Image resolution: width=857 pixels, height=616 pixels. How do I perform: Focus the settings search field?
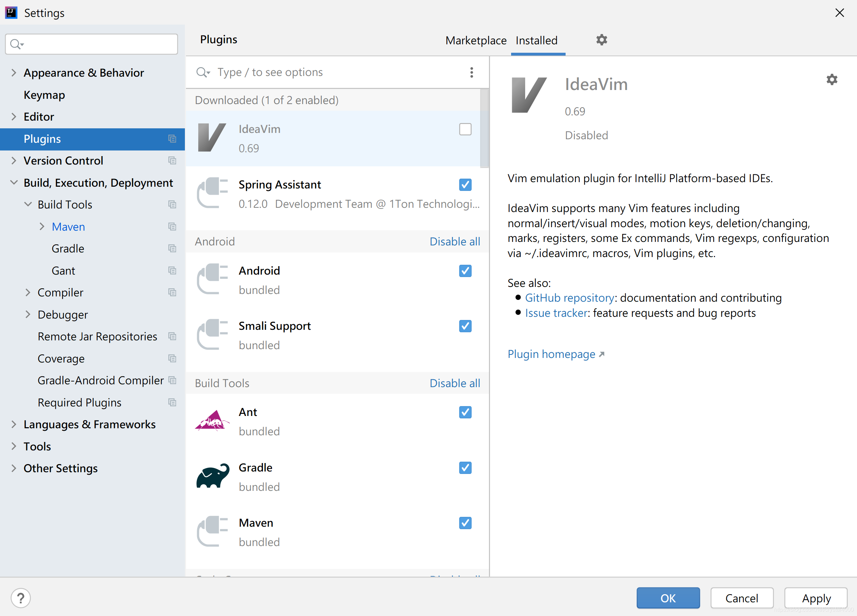(x=91, y=44)
